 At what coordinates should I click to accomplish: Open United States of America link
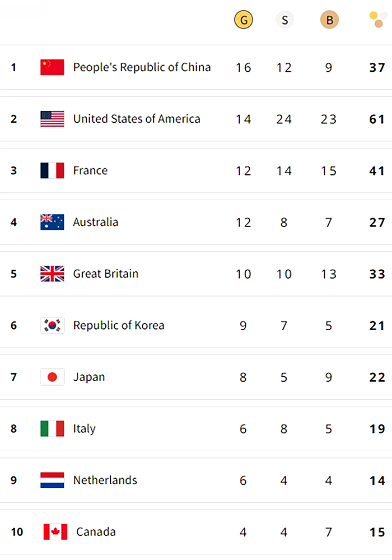pyautogui.click(x=136, y=119)
